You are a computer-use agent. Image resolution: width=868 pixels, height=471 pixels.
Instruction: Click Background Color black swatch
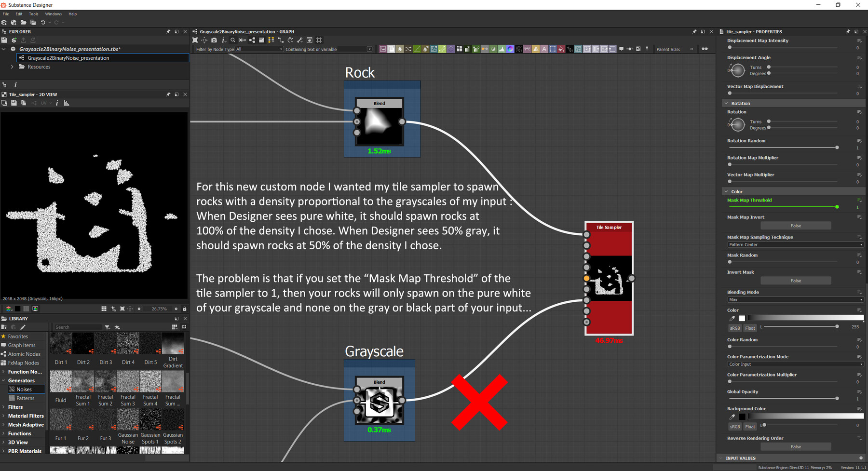click(x=742, y=417)
